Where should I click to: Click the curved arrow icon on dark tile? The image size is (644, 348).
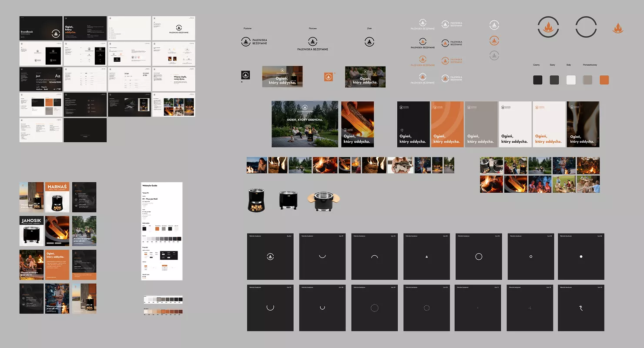(581, 308)
